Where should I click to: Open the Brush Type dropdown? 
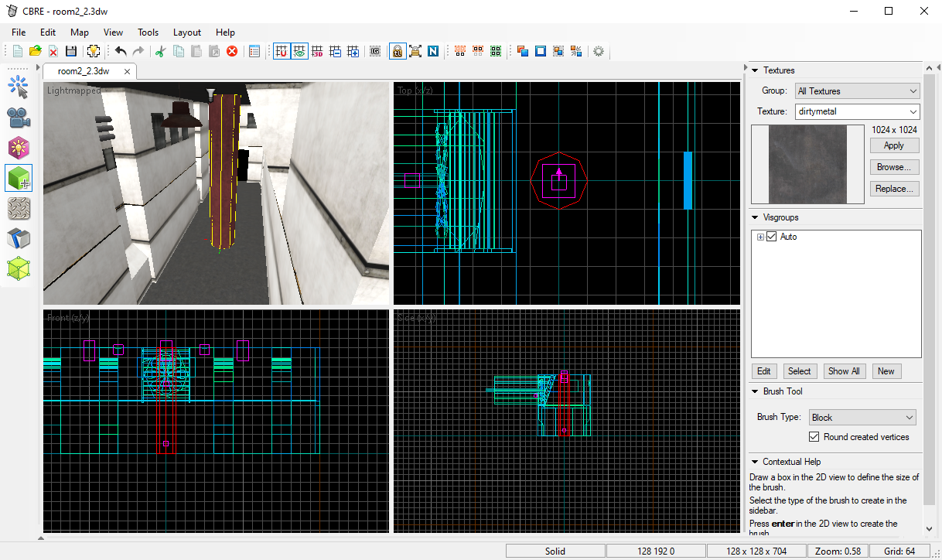pos(862,418)
